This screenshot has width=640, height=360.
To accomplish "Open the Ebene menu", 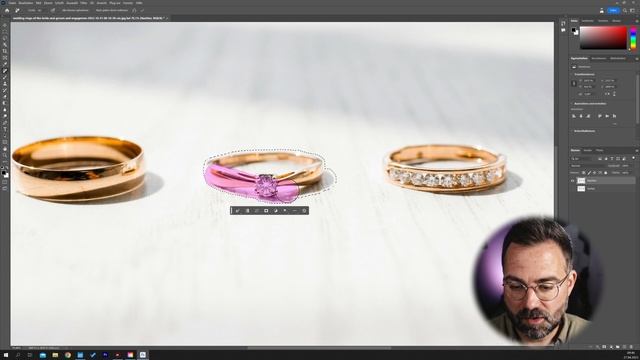I will click(48, 3).
